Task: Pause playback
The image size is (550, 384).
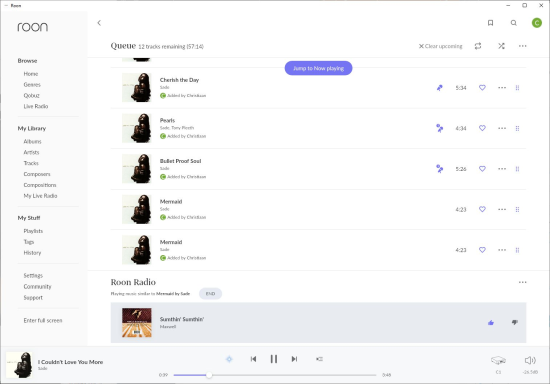Action: 274,359
